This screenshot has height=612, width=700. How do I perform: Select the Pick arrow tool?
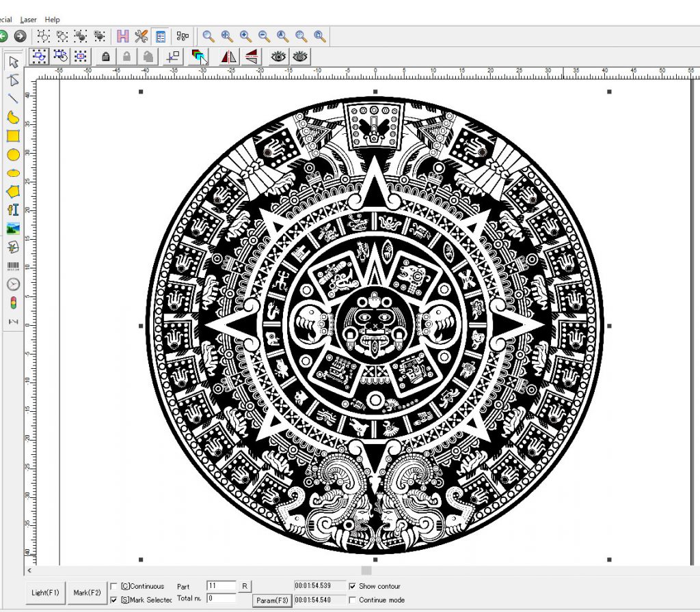pos(14,61)
